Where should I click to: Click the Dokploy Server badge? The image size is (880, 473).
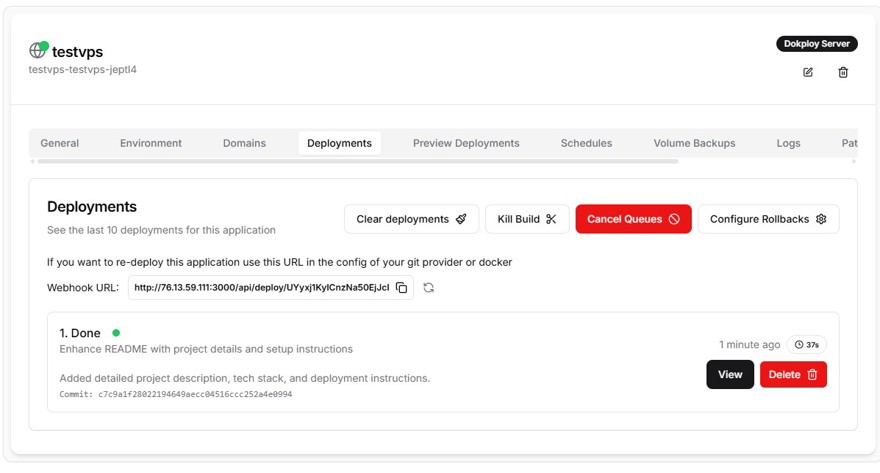tap(816, 44)
